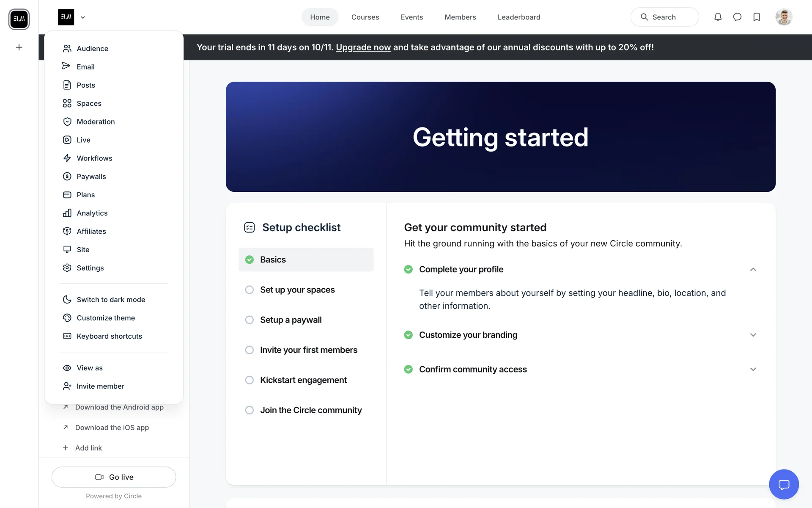Viewport: 812px width, 508px height.
Task: Switch to the Courses tab
Action: coord(365,17)
